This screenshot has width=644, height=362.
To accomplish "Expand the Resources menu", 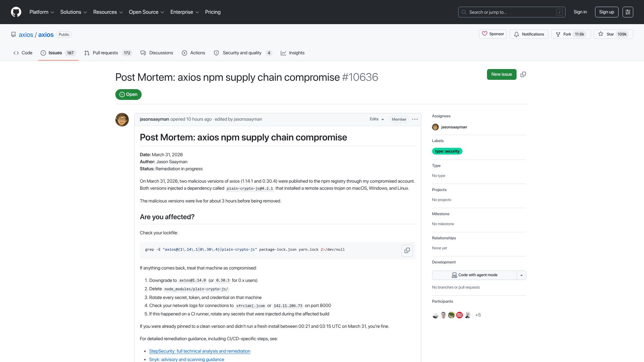I will tap(108, 12).
